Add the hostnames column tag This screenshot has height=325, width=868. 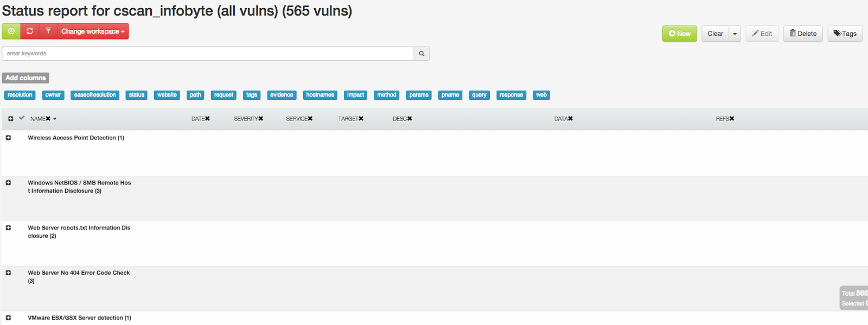(x=320, y=95)
